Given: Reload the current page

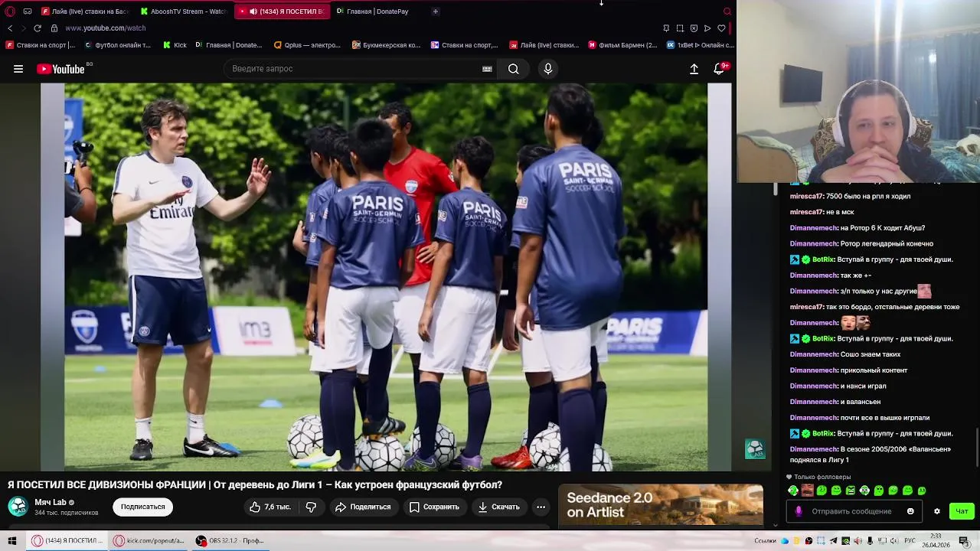Looking at the screenshot, I should point(37,28).
